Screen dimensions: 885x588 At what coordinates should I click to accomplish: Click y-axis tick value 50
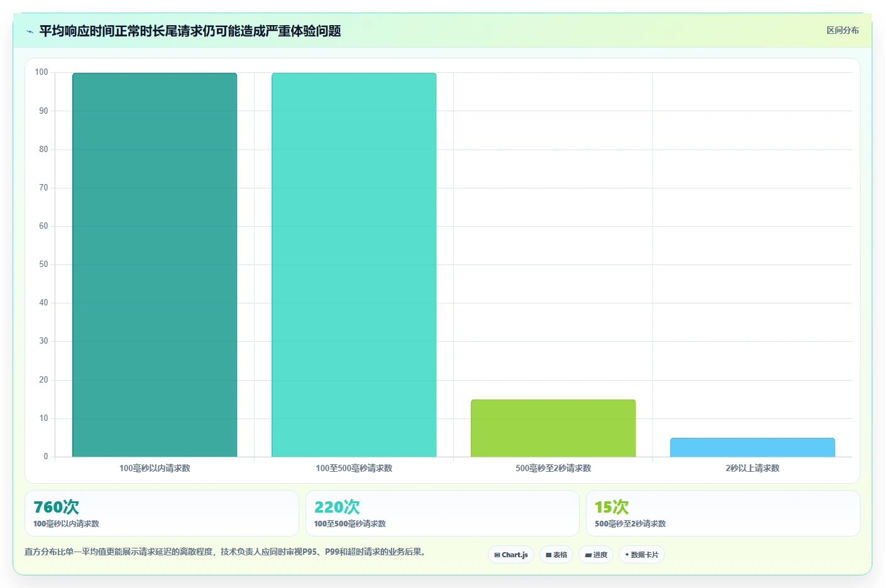coord(43,264)
